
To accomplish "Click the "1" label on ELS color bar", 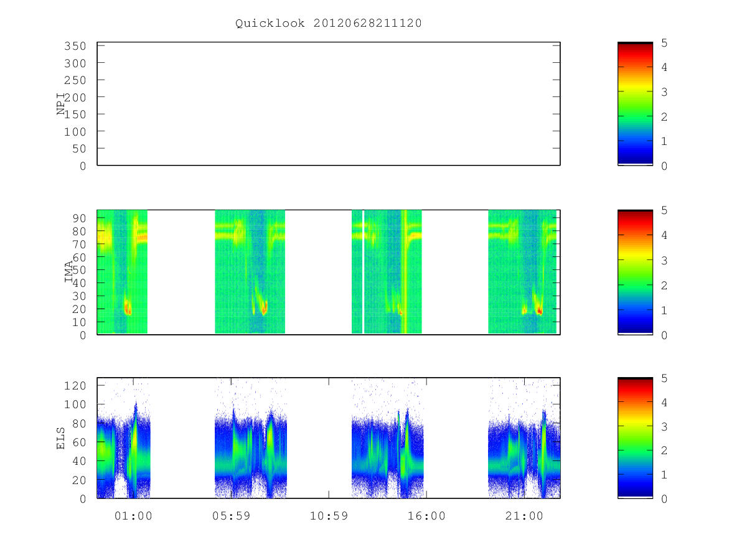I will 663,475.
